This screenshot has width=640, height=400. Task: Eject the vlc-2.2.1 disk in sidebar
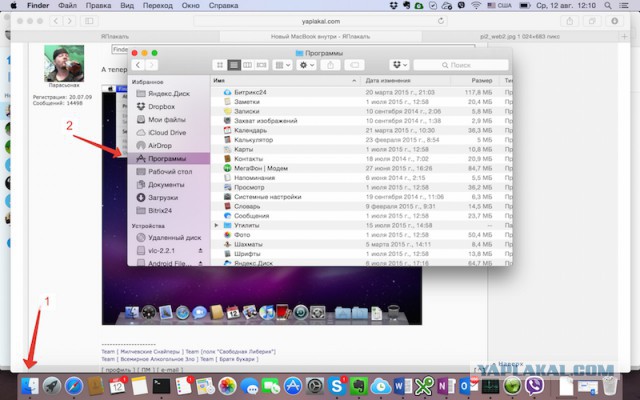pyautogui.click(x=200, y=251)
